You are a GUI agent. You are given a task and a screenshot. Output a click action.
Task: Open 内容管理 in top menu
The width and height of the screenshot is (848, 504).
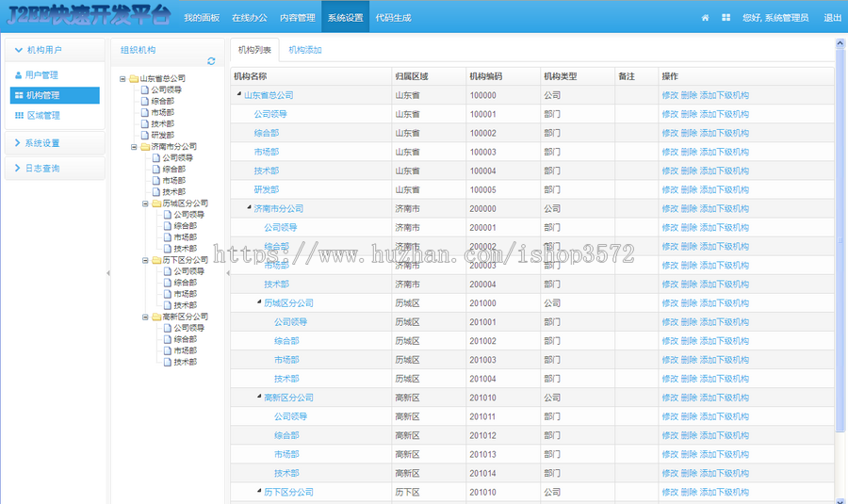click(298, 18)
